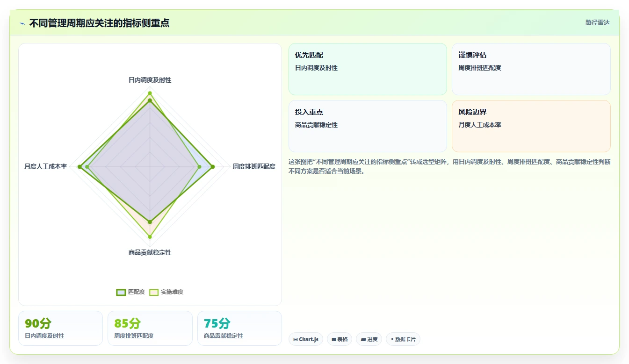Click 商品贡献稳定性 text in 投入重点 card
Screen dimensions: 629x364
pos(316,125)
